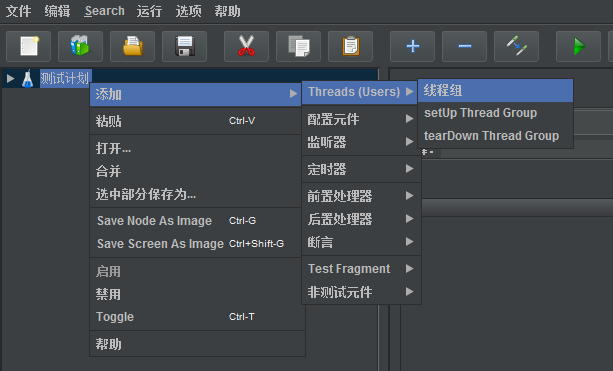Expand the 定时器 submenu
Viewport: 613px width, 371px height.
pyautogui.click(x=361, y=169)
